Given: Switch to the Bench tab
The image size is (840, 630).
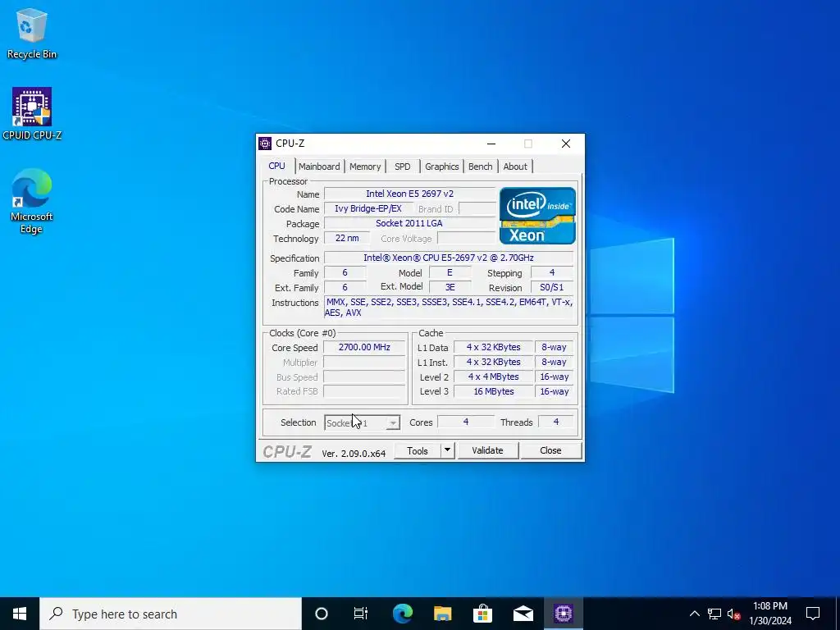Looking at the screenshot, I should pos(481,167).
